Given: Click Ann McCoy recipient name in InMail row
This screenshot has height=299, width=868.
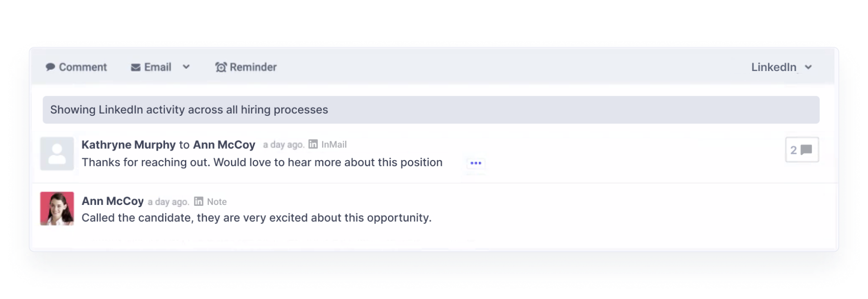Looking at the screenshot, I should pyautogui.click(x=224, y=145).
